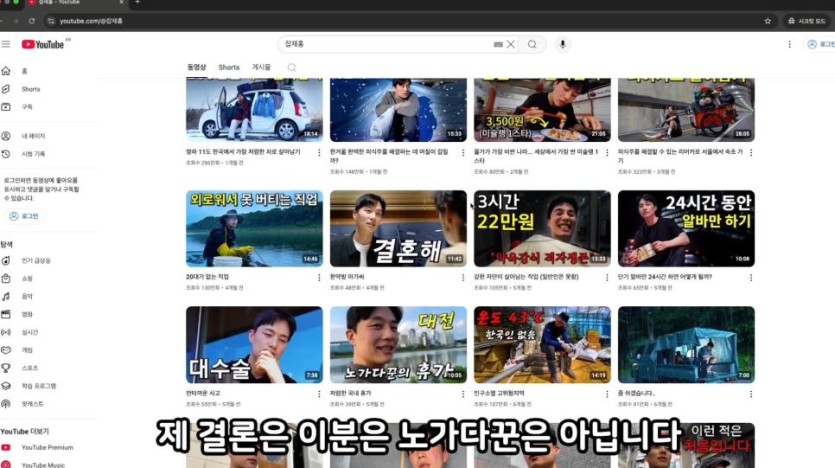Select the 게시물 posts tab
Screen dimensions: 835x468
[x=261, y=67]
